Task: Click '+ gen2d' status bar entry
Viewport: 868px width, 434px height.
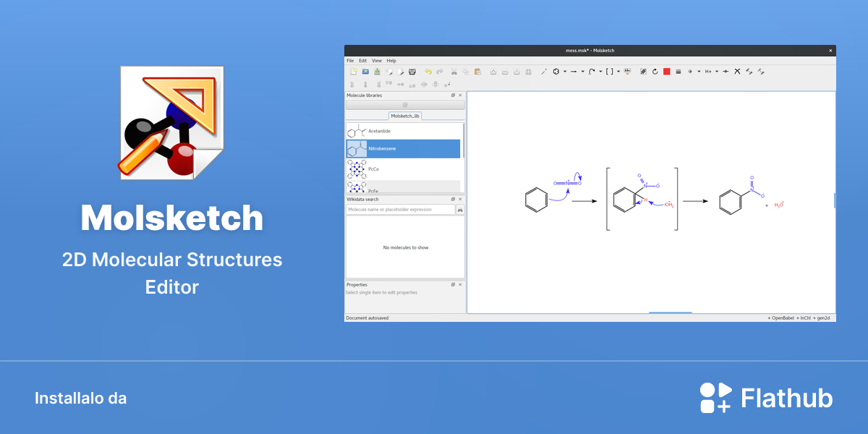Action: click(x=822, y=318)
